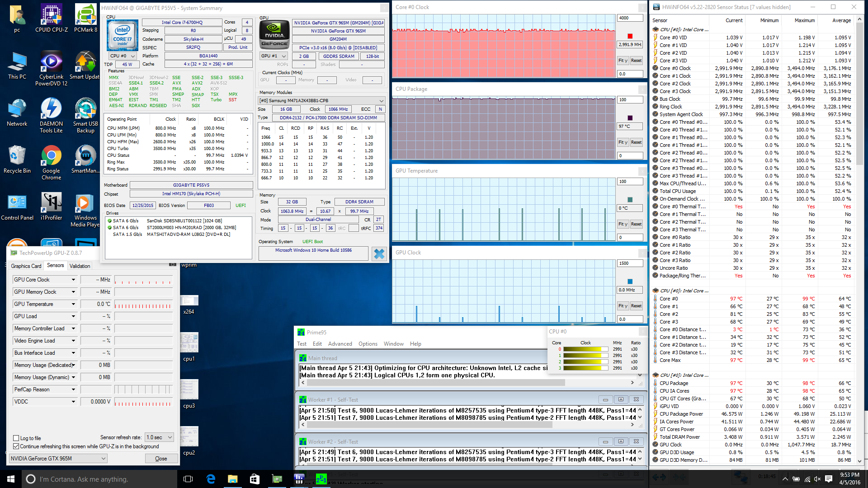Select the x264 file on desktop
The width and height of the screenshot is (868, 488).
coord(189,305)
